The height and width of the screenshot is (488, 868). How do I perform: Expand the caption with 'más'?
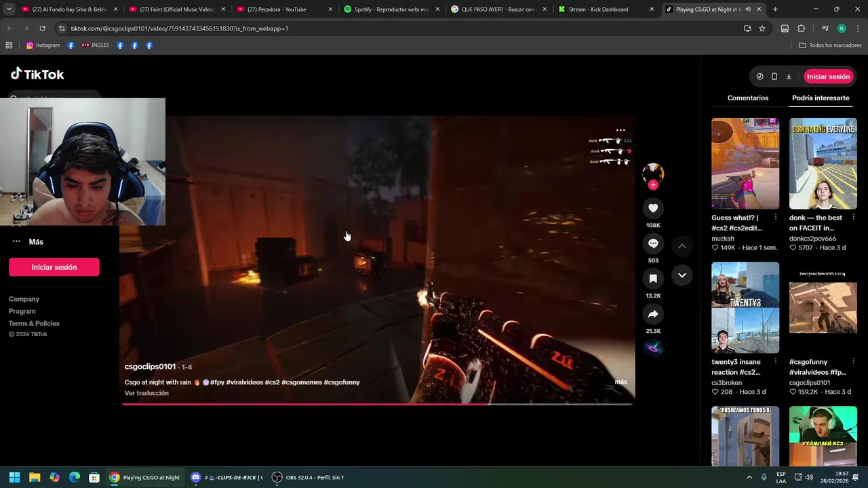tap(620, 382)
